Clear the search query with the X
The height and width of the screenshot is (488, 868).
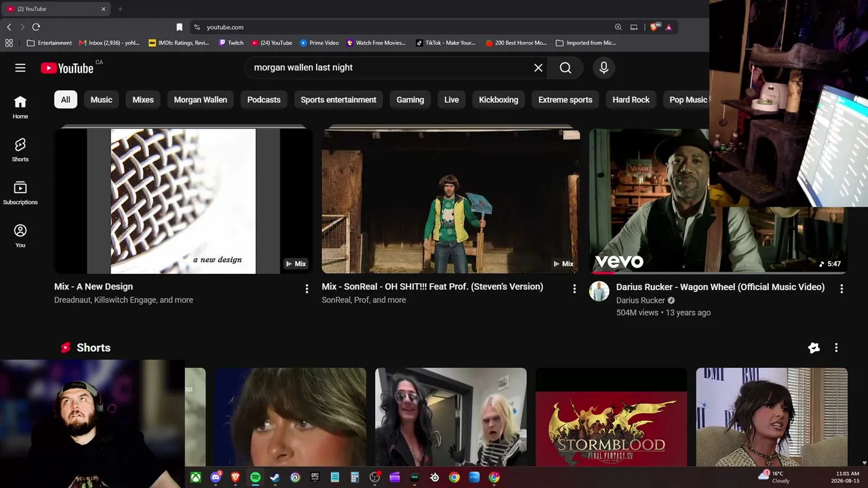[x=538, y=68]
